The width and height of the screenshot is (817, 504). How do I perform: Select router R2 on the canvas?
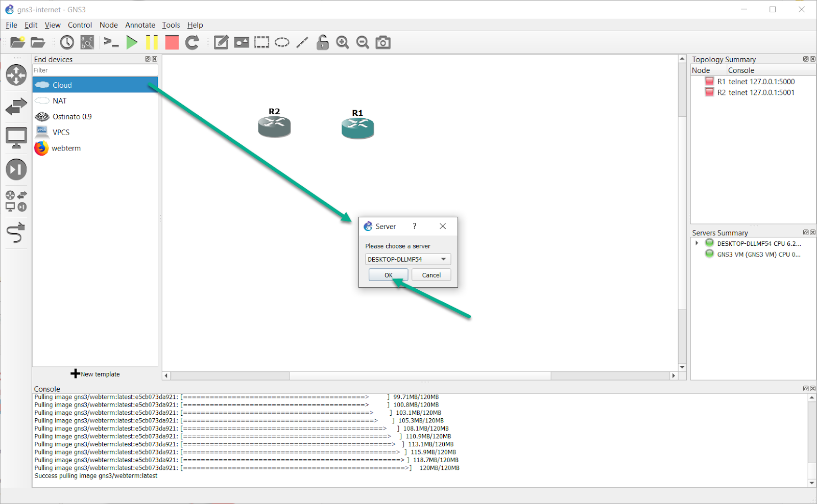(x=274, y=127)
